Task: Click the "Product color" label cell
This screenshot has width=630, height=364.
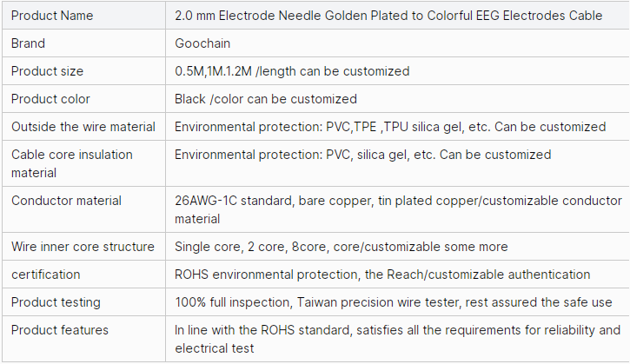Action: click(x=50, y=99)
